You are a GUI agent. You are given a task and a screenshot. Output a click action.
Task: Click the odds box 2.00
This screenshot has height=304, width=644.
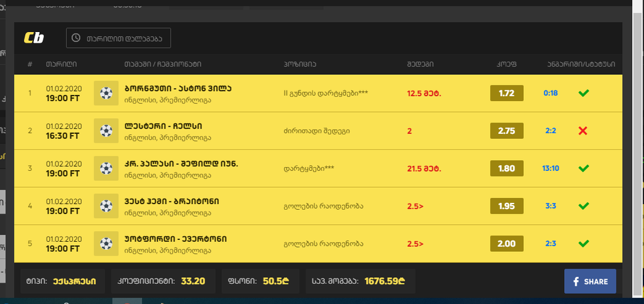(x=506, y=244)
